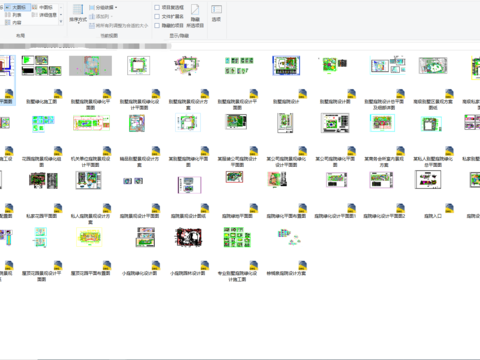Click the 庭院景观设计平面图 file name
The width and height of the screenshot is (480, 360).
[x=139, y=216]
